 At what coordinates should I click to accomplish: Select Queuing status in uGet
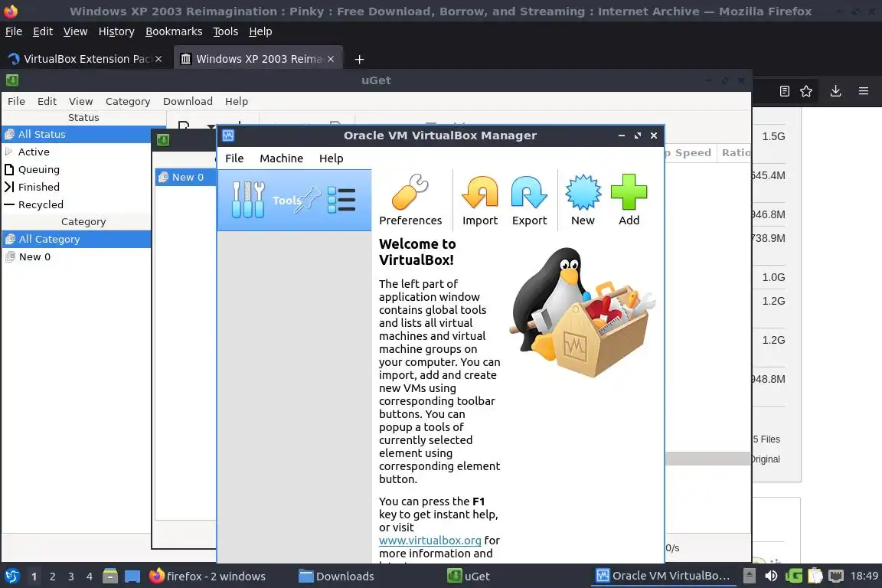[x=77, y=169]
